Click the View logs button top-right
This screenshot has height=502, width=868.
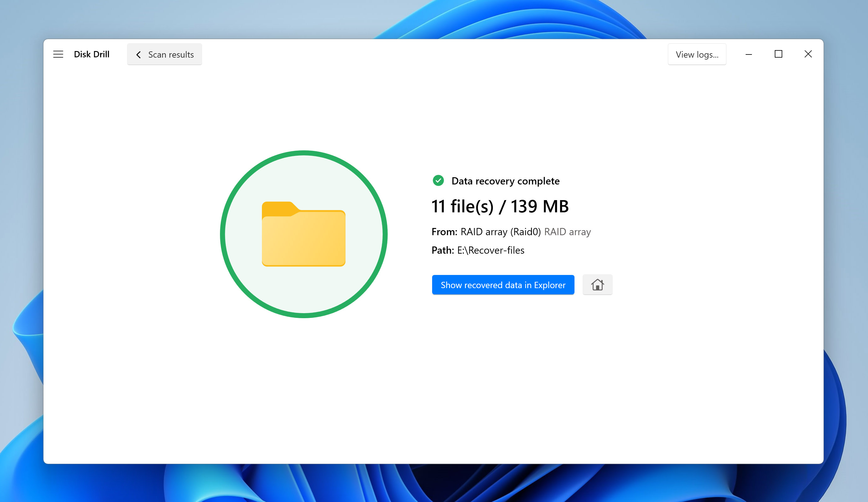pyautogui.click(x=697, y=54)
